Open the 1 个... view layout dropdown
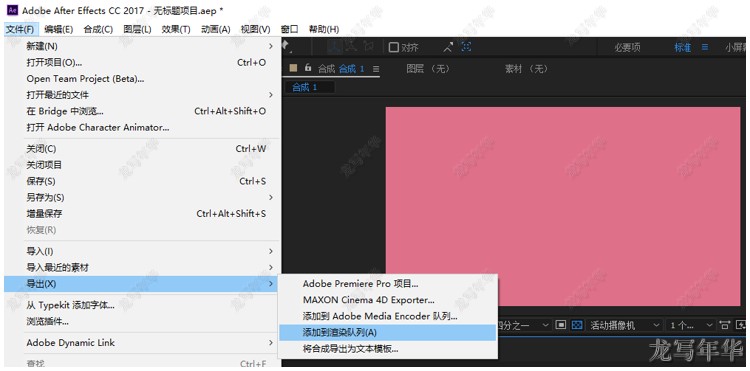Viewport: 750px width, 371px height. (x=692, y=325)
